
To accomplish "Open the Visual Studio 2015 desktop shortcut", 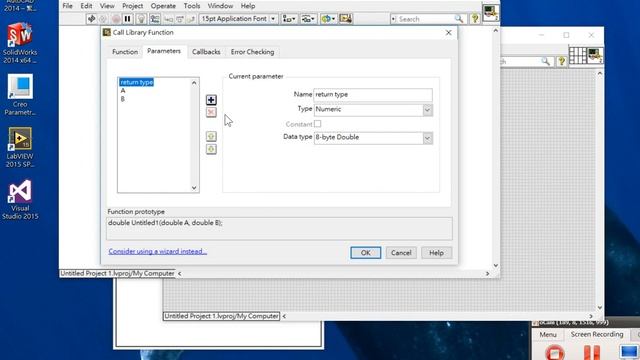I will [x=20, y=199].
